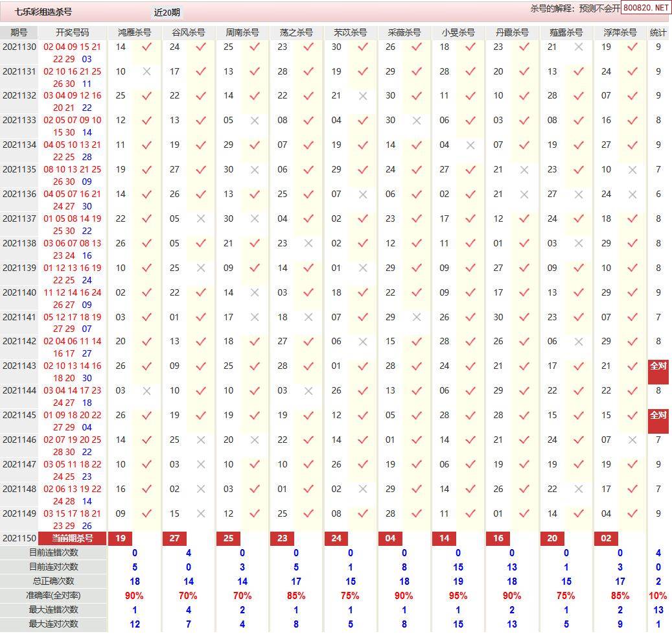Click the X mark for 谷风 in row 2021149
672x636 pixels.
coord(201,514)
